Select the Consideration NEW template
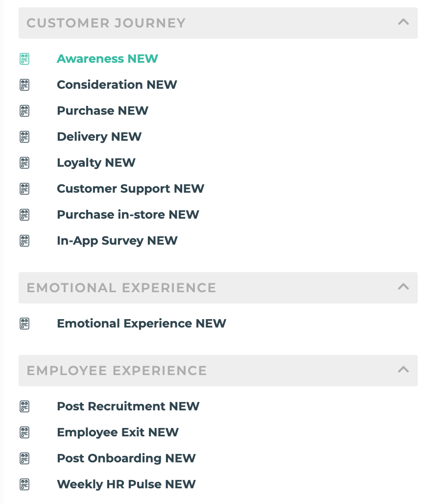Viewport: 428px width, 504px height. click(117, 85)
